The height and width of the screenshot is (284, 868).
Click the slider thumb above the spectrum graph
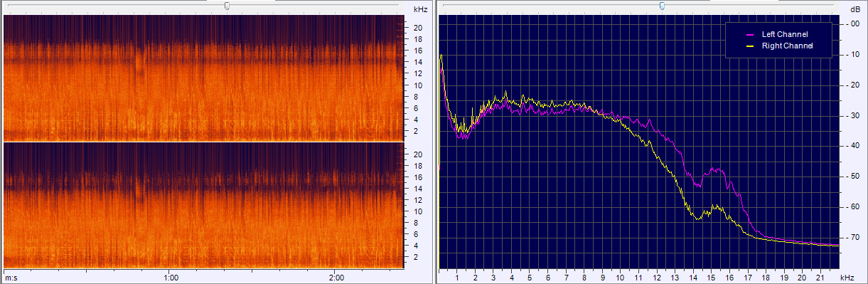pyautogui.click(x=662, y=6)
